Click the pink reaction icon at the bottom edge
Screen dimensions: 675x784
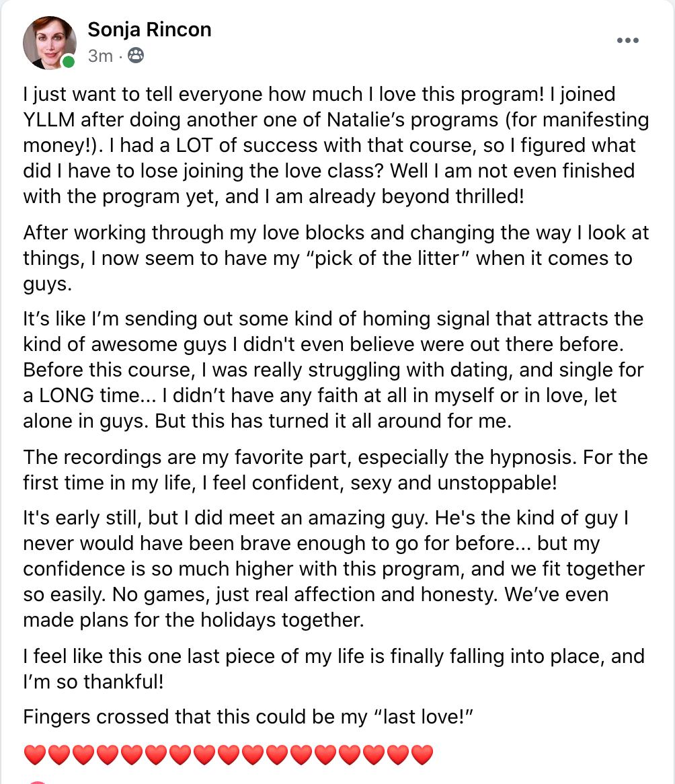click(x=39, y=781)
